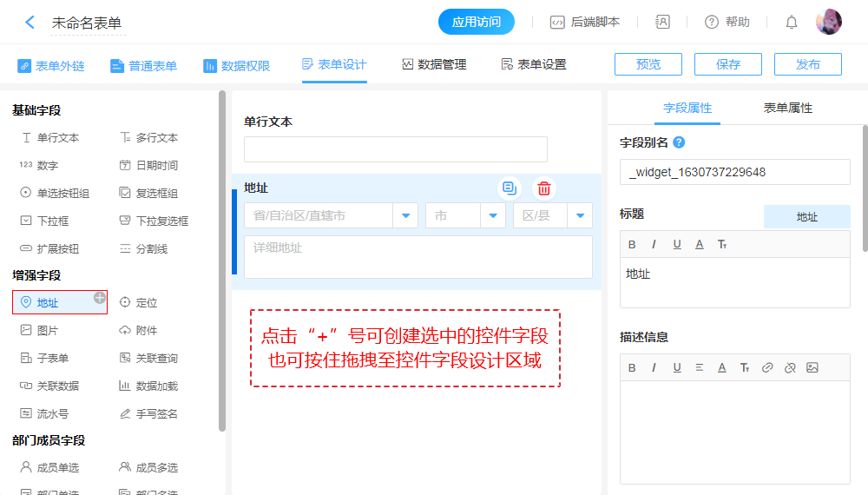Open the 数据管理 tab
This screenshot has height=495, width=868.
coord(434,64)
